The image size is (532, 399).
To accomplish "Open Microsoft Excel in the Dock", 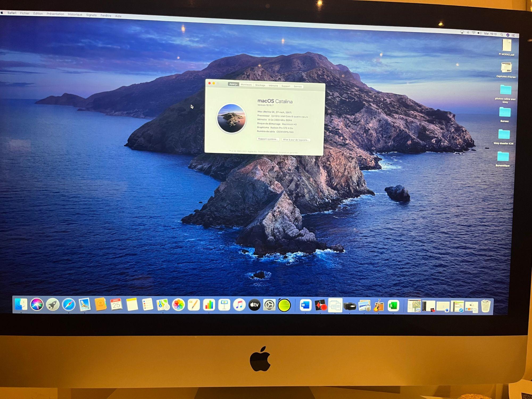I will [x=393, y=306].
